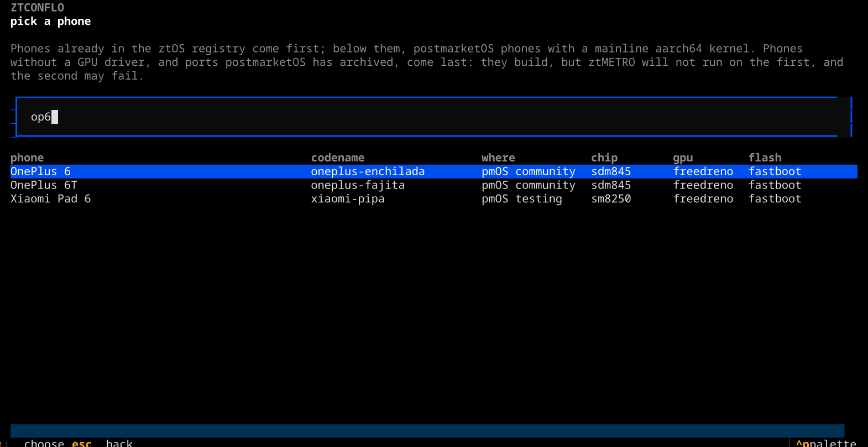Click the codename column header
This screenshot has height=447, width=868.
[338, 158]
